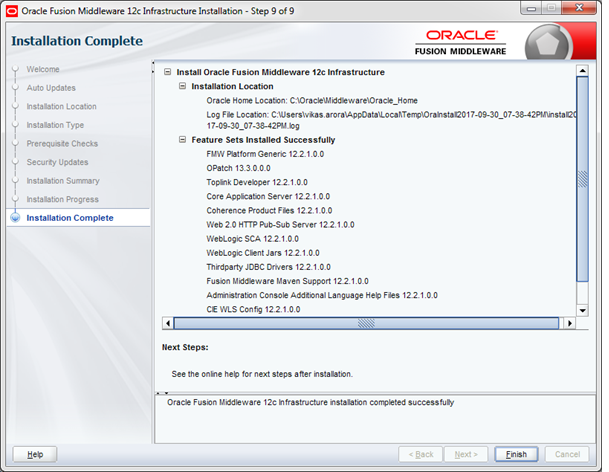This screenshot has height=472, width=609.
Task: Select WebLogic SCA 12.2.1.0.0 row
Action: (252, 239)
